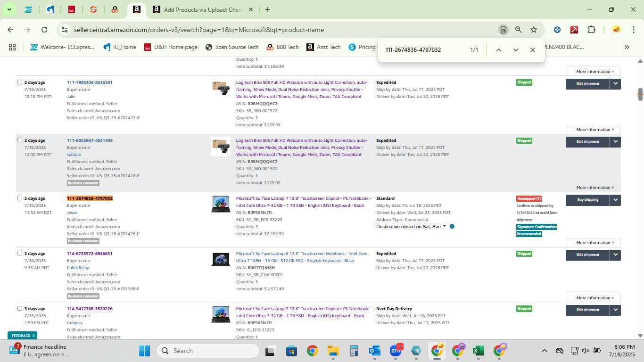Open the Extensions puzzle icon
644x362 pixels.
[x=591, y=30]
